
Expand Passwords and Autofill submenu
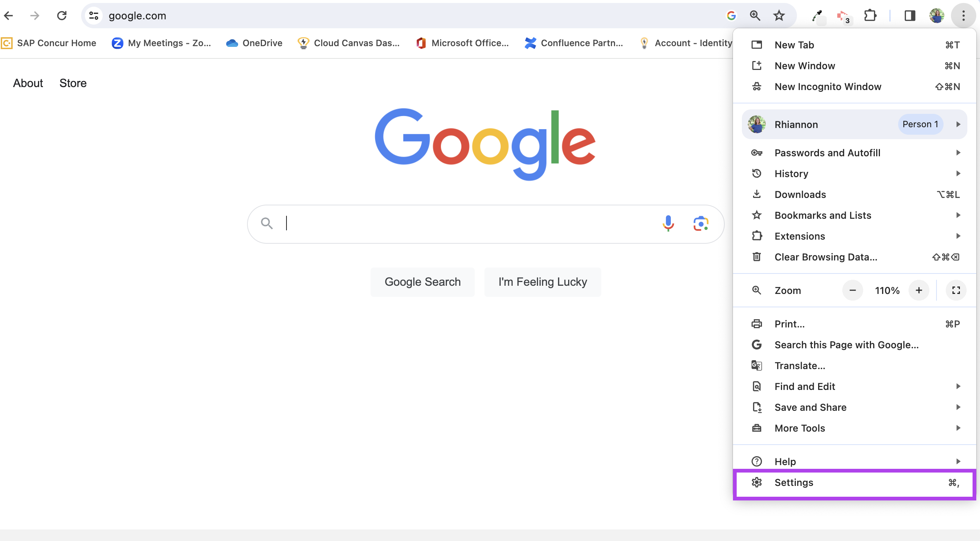(x=855, y=153)
